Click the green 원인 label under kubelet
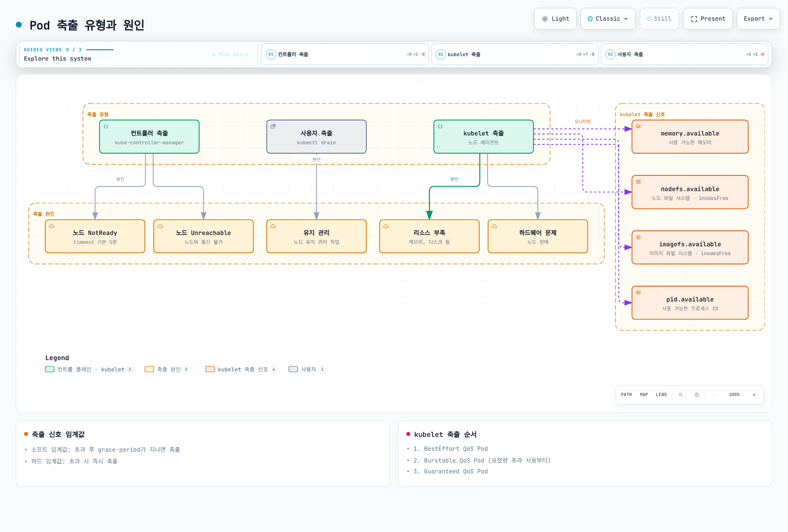This screenshot has width=788, height=532. pyautogui.click(x=455, y=179)
